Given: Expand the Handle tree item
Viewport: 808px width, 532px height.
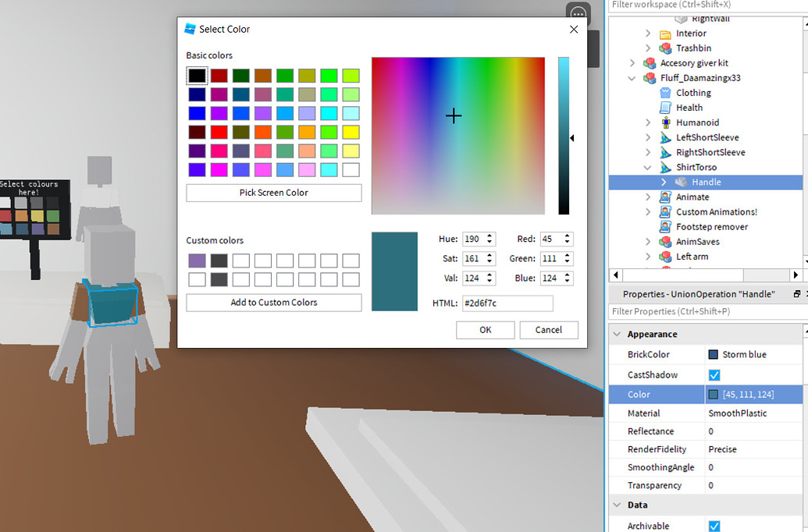Looking at the screenshot, I should pos(663,182).
